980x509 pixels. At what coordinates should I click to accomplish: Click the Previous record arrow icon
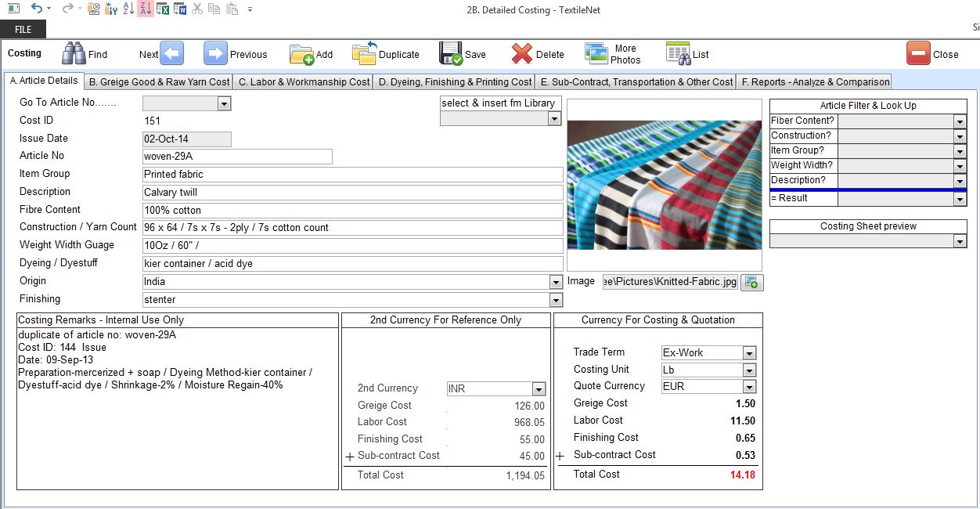pyautogui.click(x=215, y=54)
